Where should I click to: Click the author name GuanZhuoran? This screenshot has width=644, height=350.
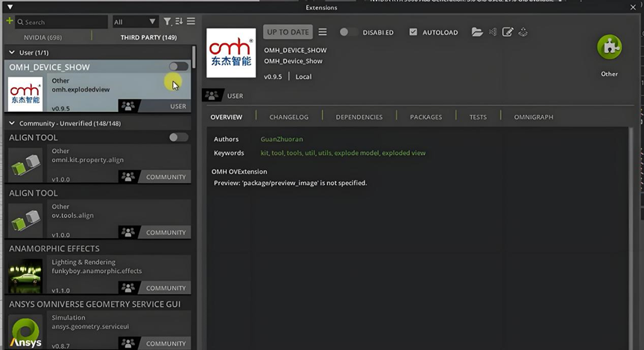282,140
